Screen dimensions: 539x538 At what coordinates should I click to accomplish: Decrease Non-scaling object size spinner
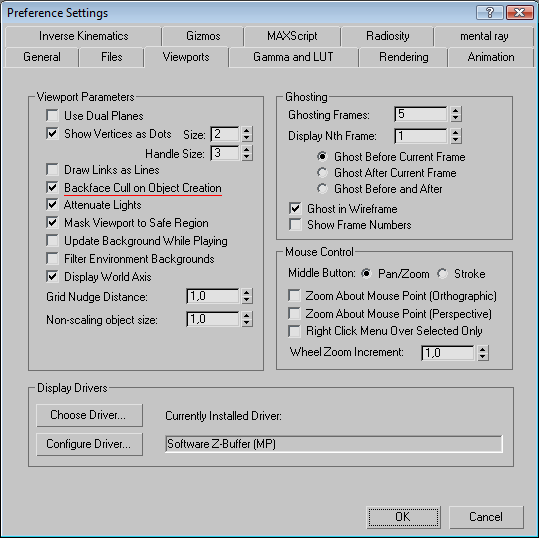pos(246,323)
